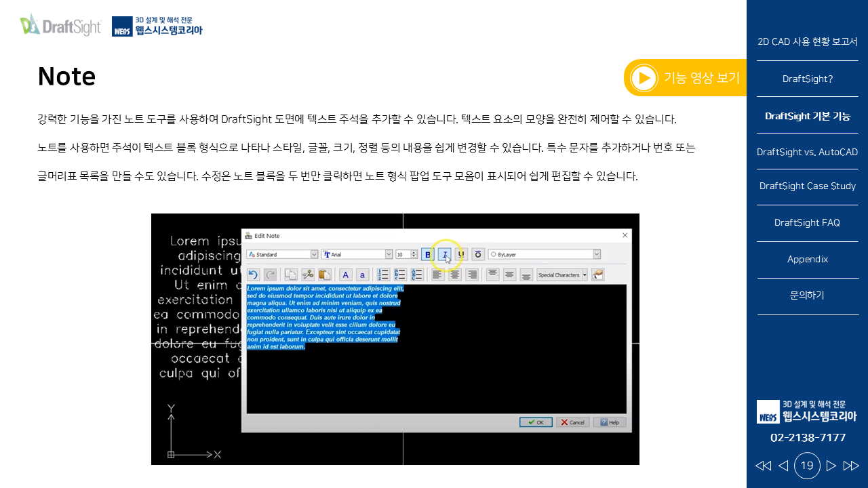The width and height of the screenshot is (868, 488).
Task: Click the Redo arrow icon
Action: pyautogui.click(x=270, y=274)
